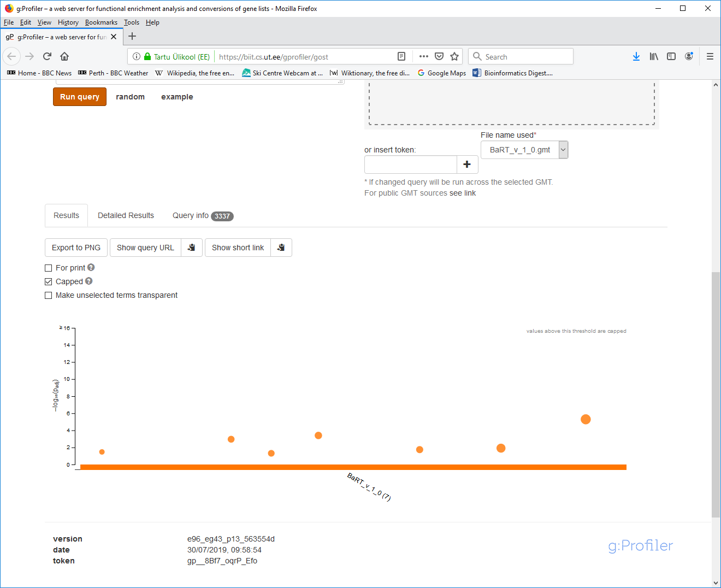
Task: Enable the For print checkbox
Action: click(x=49, y=268)
